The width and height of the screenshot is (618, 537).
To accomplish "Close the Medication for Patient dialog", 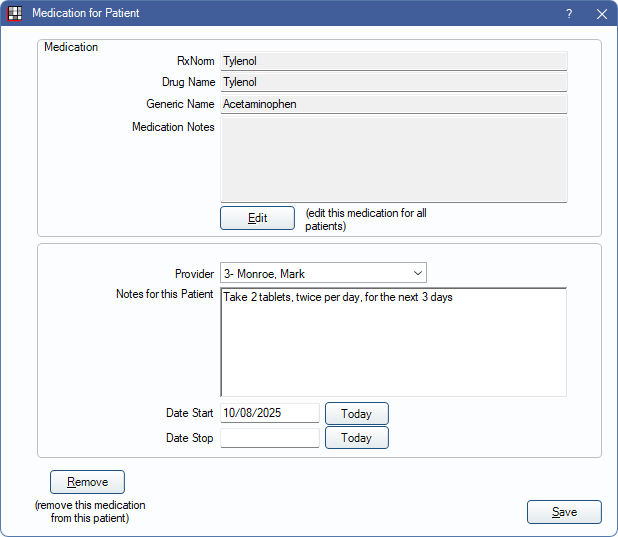I will 601,14.
